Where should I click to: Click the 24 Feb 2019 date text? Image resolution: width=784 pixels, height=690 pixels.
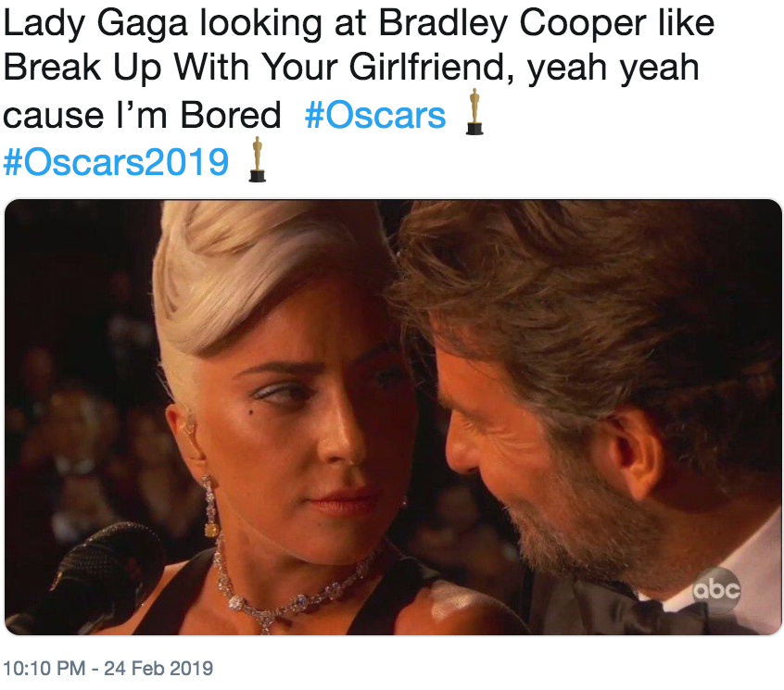[x=158, y=668]
